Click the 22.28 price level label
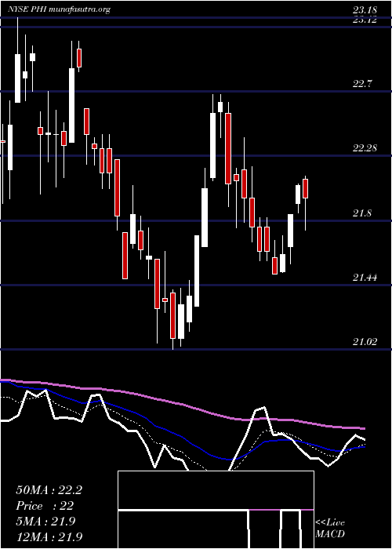392x549 pixels. click(365, 148)
